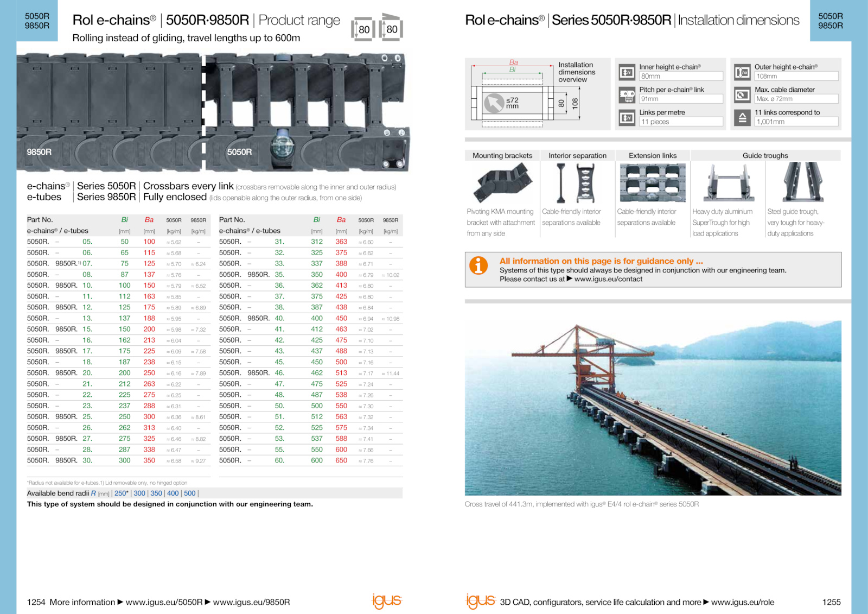This screenshot has width=868, height=614.
Task: Click the 'Cross travel of 441.3m' caption
Action: (x=582, y=504)
